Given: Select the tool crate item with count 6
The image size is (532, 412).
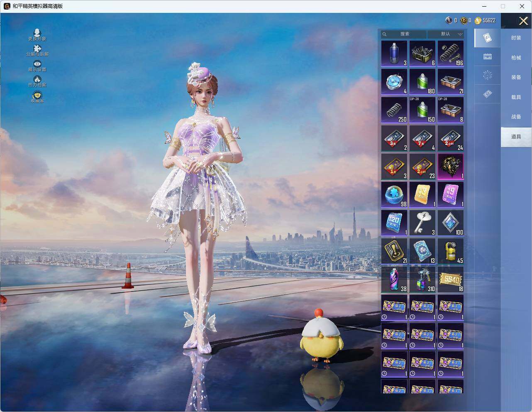Looking at the screenshot, I should [422, 54].
